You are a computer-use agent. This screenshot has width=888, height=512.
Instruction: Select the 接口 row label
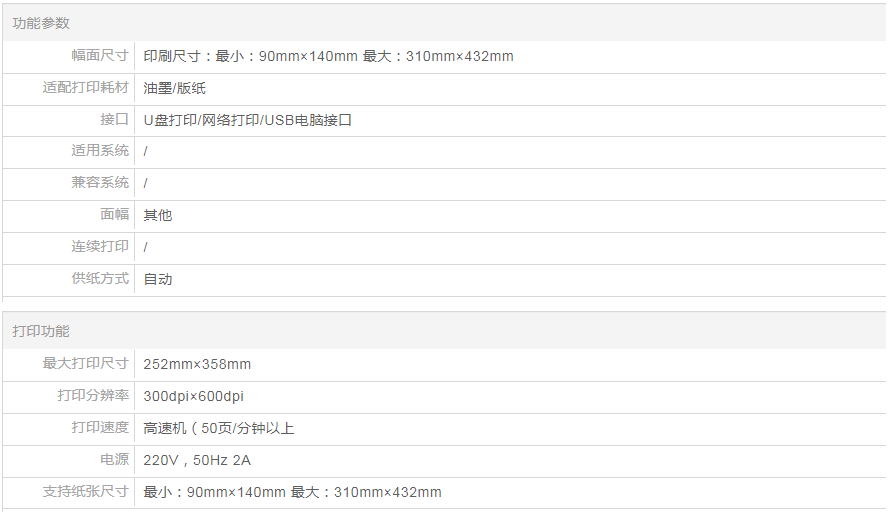(115, 120)
